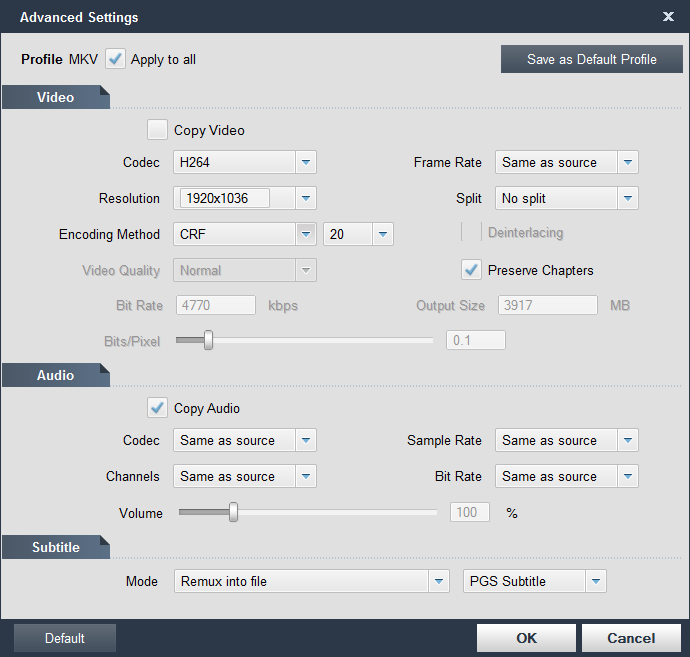This screenshot has width=690, height=657.
Task: Click the Resolution 1920x1036 text field
Action: click(x=224, y=198)
